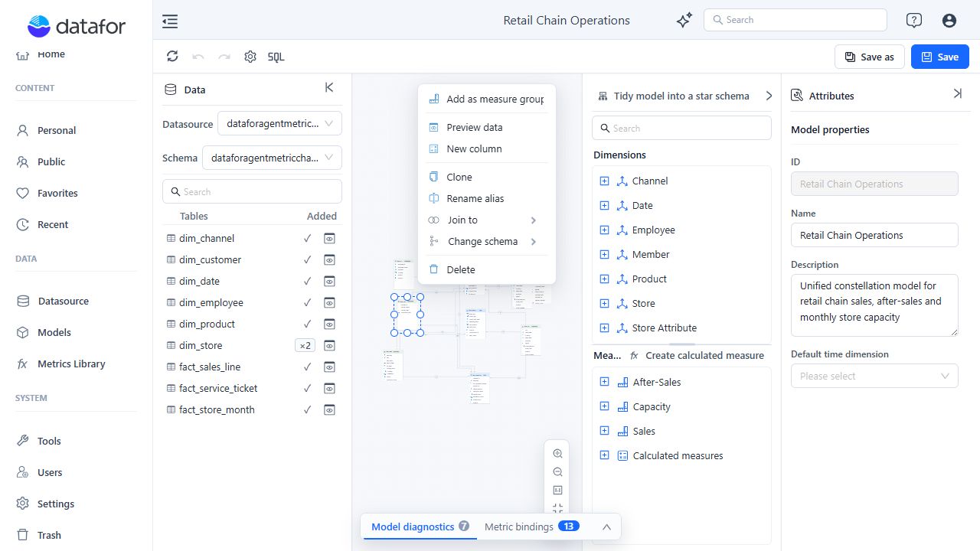
Task: Choose Add as measure group
Action: (487, 99)
